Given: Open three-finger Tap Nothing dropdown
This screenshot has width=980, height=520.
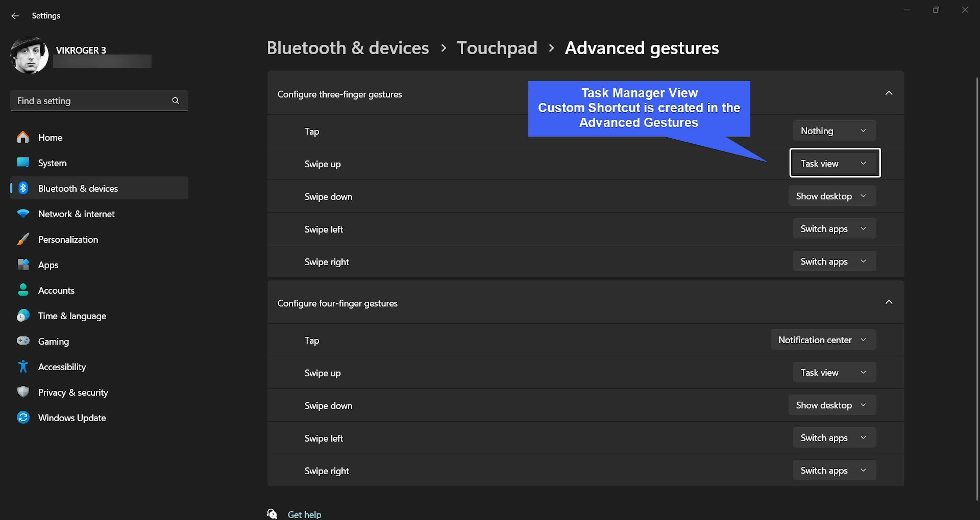Looking at the screenshot, I should [834, 131].
